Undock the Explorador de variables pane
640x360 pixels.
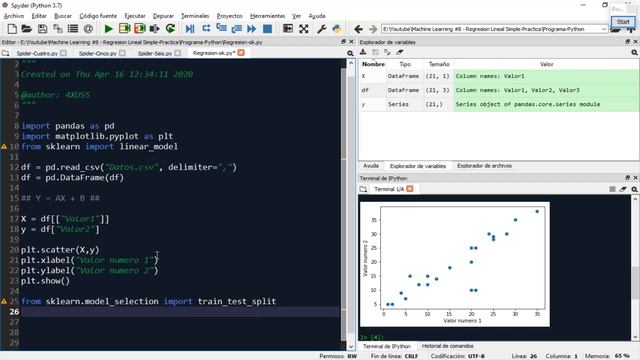point(628,42)
